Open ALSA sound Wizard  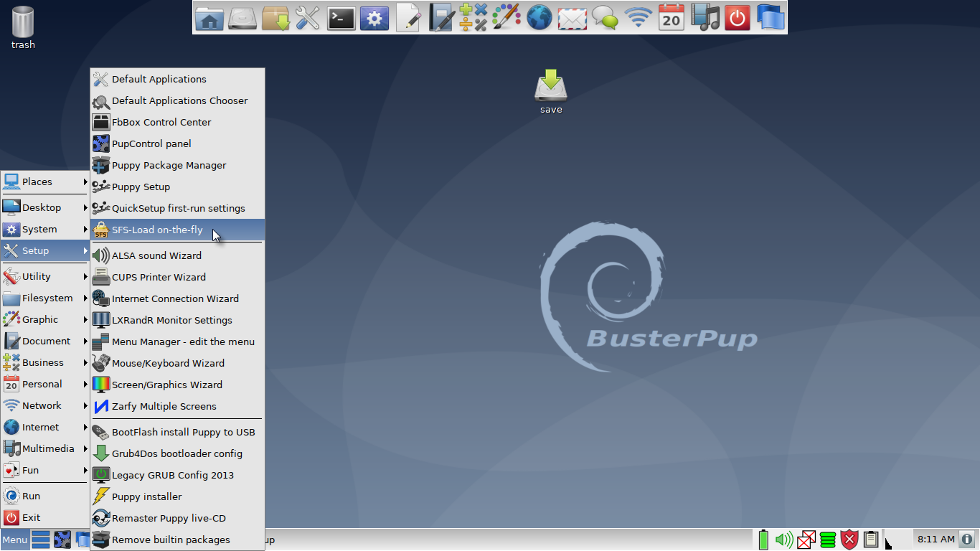click(x=177, y=255)
